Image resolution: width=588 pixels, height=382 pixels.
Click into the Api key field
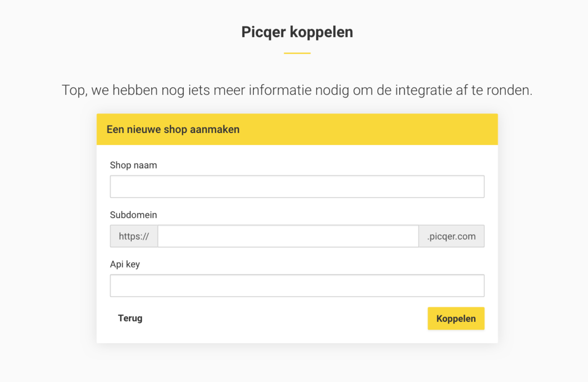pos(297,286)
